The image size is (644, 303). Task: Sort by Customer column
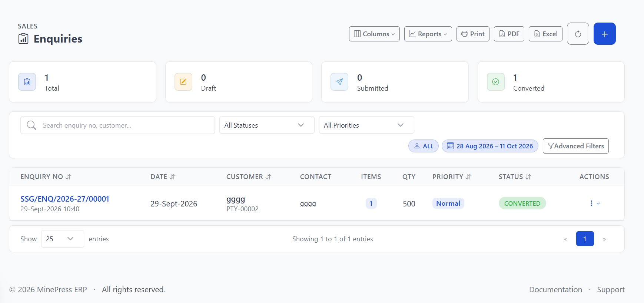click(x=249, y=177)
